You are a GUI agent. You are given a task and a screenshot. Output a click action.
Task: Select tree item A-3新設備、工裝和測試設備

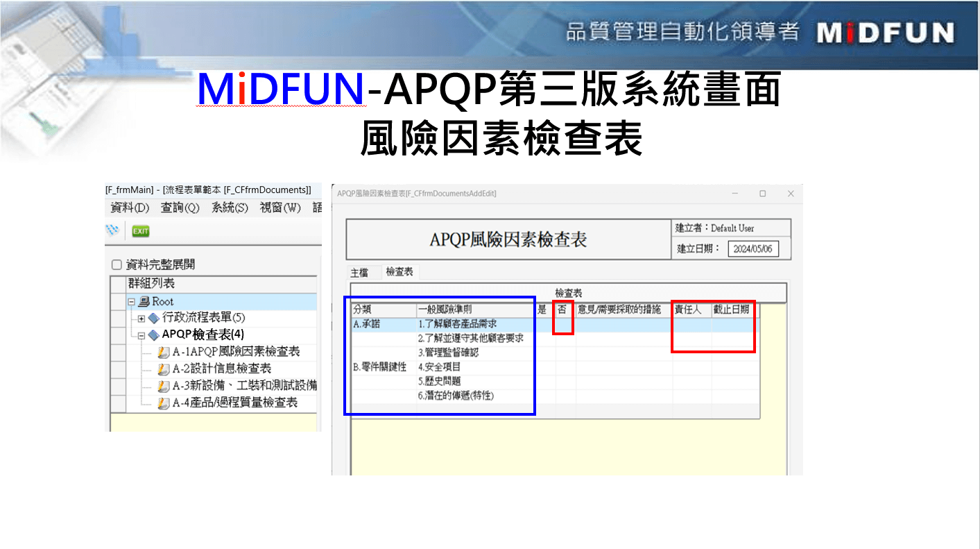pyautogui.click(x=244, y=385)
